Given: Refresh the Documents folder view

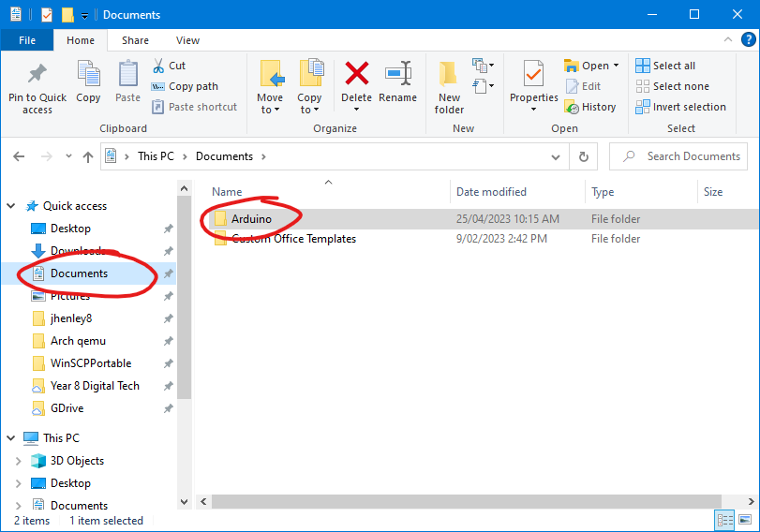Looking at the screenshot, I should point(584,157).
